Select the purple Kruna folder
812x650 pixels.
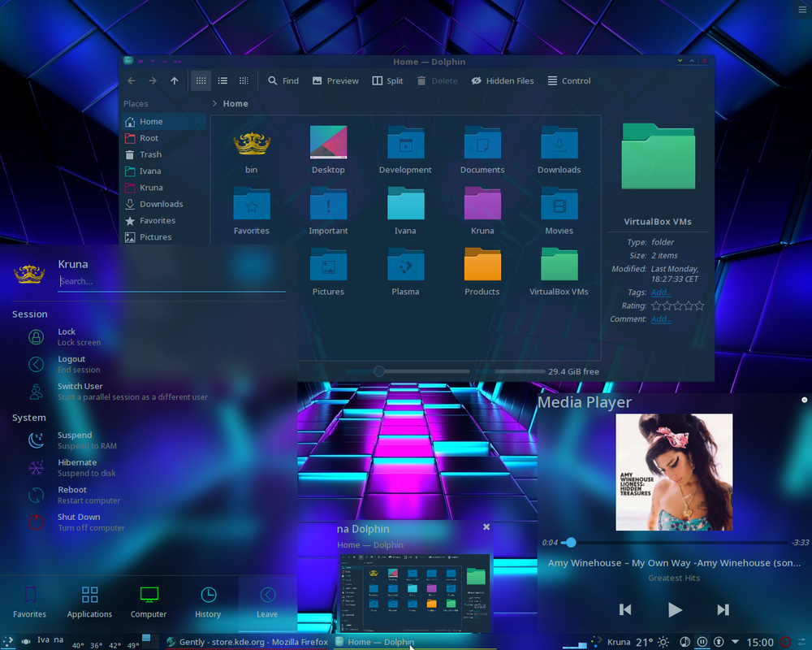(482, 210)
